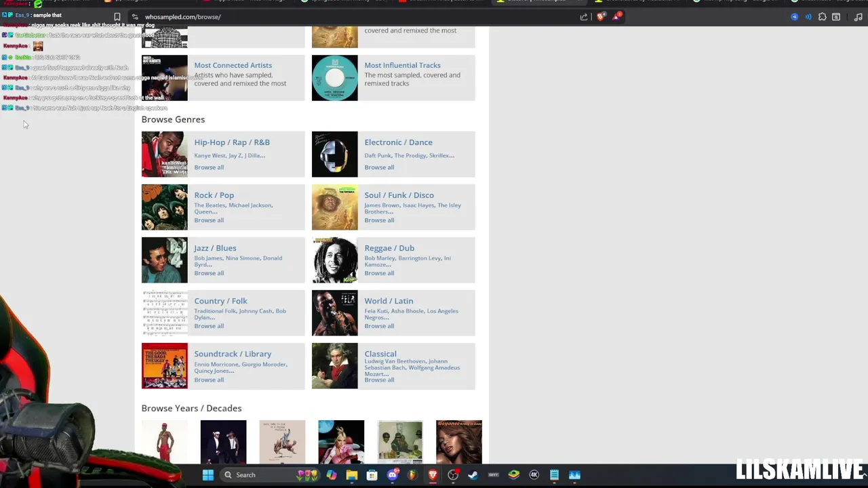The width and height of the screenshot is (868, 488).
Task: Open the Electronic / Dance genre
Action: [398, 142]
